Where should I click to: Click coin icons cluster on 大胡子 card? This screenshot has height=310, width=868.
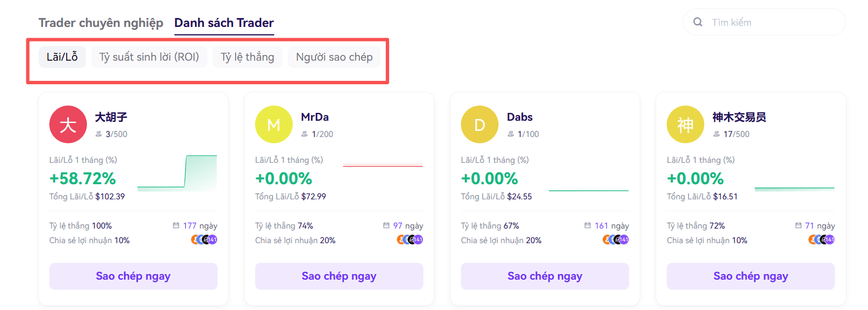(x=205, y=240)
